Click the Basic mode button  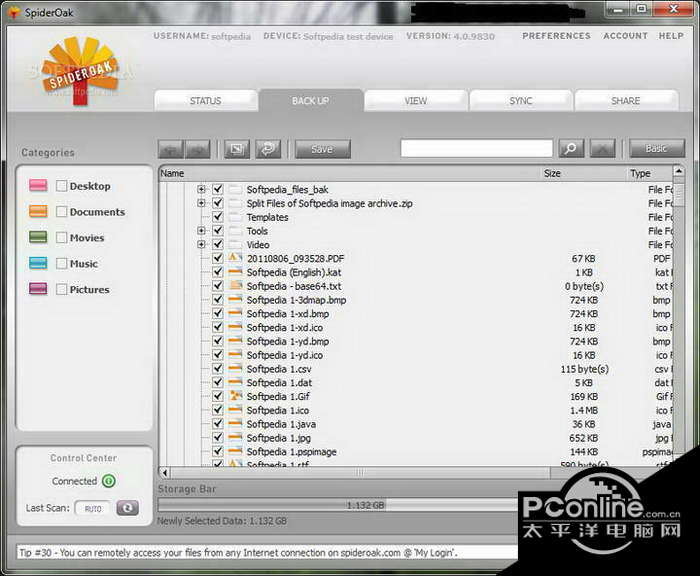tap(656, 148)
